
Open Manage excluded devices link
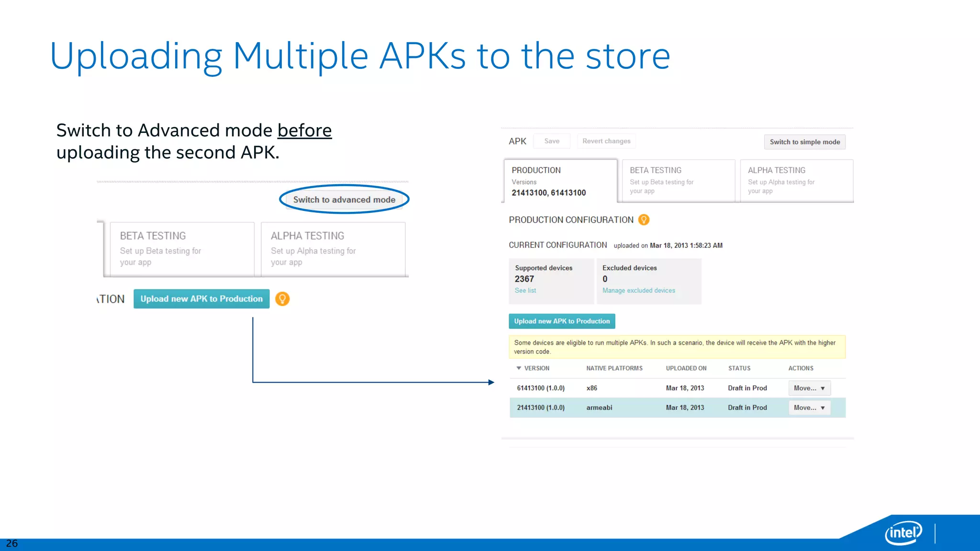[638, 291]
